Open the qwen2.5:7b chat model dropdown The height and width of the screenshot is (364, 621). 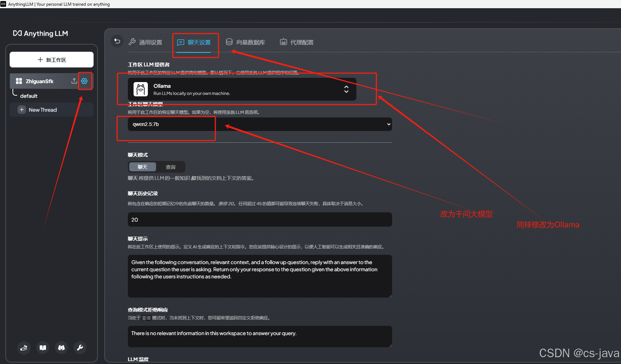pyautogui.click(x=260, y=124)
